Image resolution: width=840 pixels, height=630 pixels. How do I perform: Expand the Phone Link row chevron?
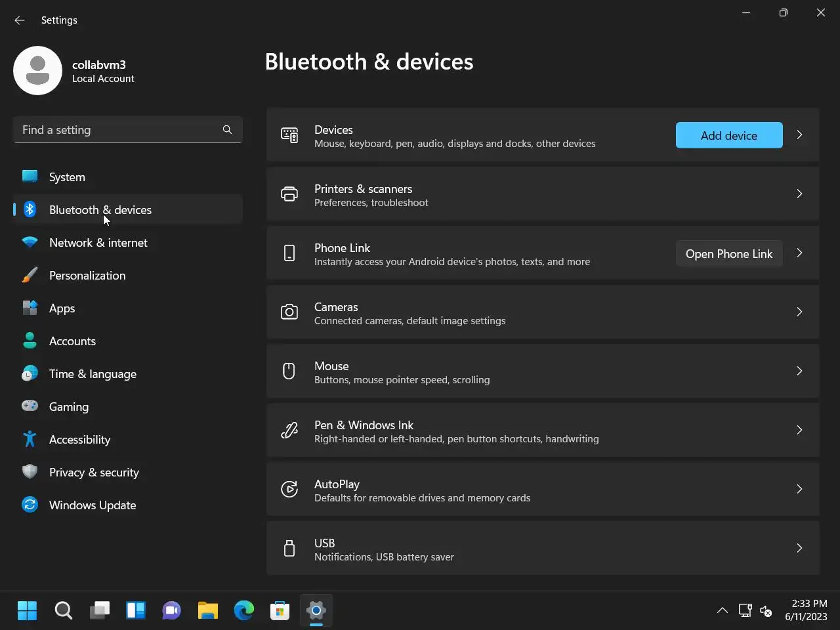point(799,253)
